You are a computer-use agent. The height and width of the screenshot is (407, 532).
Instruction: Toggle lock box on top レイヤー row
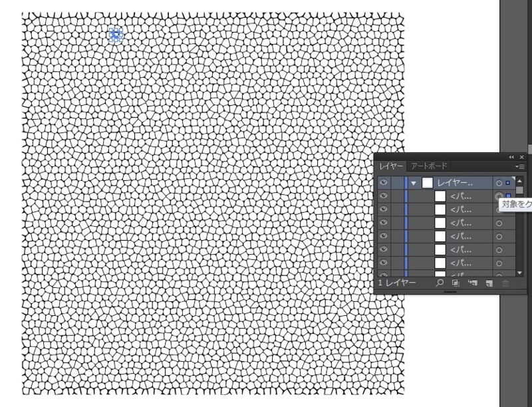point(397,183)
